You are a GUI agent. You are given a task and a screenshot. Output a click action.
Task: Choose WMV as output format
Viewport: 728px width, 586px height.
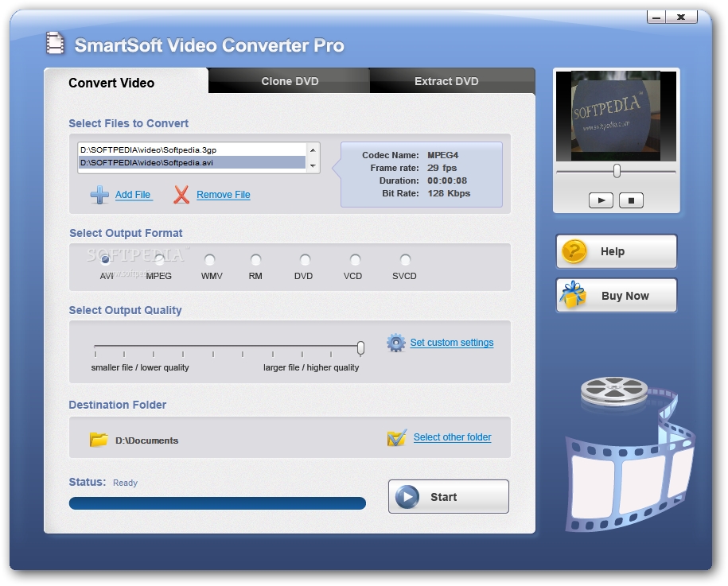pos(210,259)
